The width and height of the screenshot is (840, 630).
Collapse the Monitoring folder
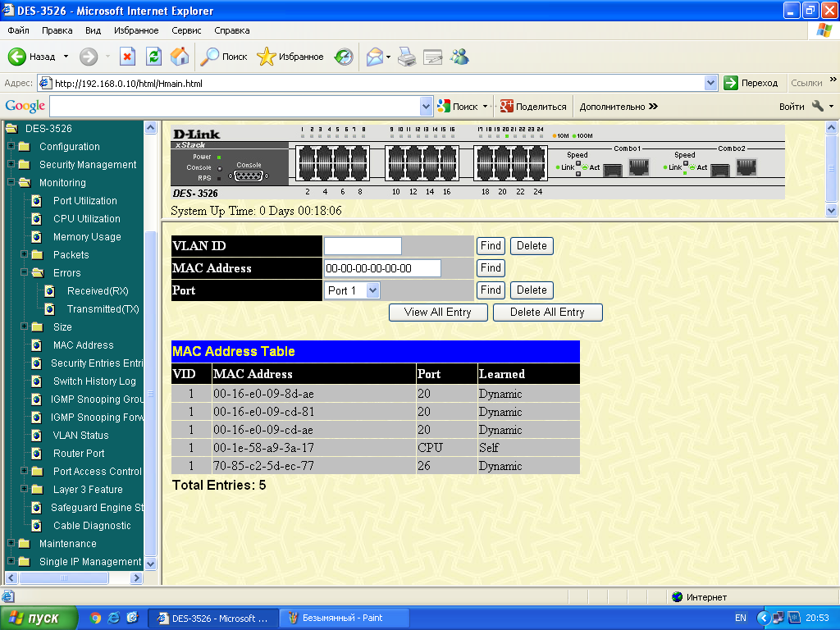tap(11, 182)
